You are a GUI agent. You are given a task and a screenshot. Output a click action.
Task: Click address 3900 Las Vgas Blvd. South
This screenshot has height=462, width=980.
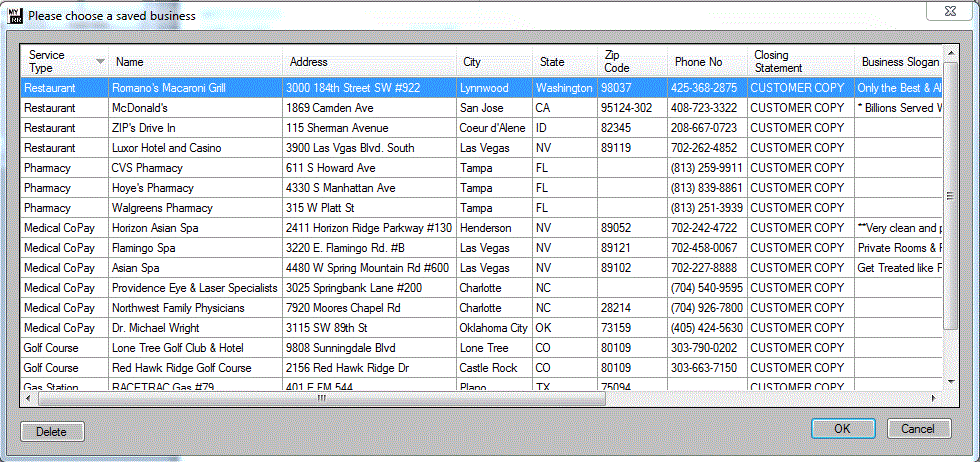pos(369,148)
